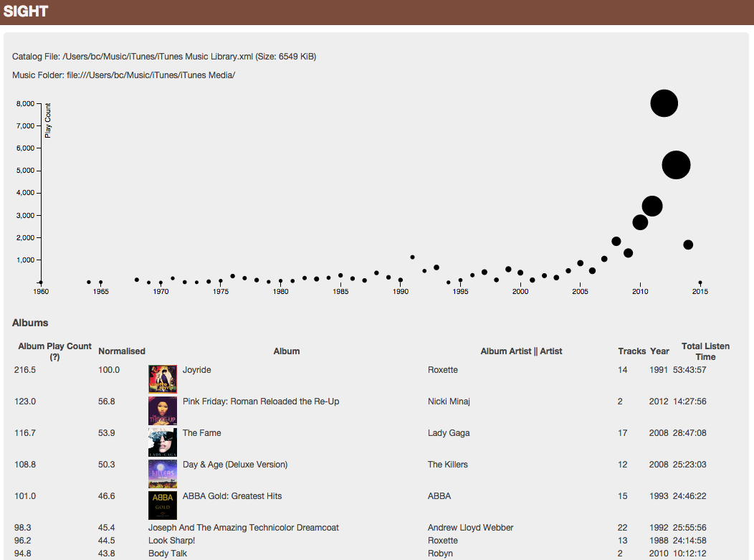Click the Joyride album cover thumbnail

(163, 379)
